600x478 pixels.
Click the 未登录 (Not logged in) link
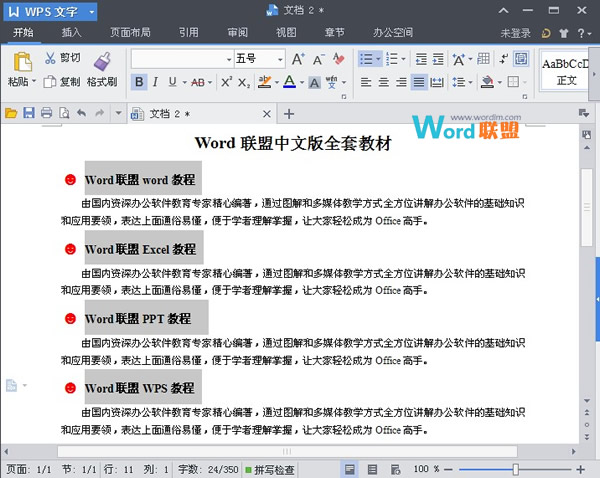pyautogui.click(x=515, y=33)
